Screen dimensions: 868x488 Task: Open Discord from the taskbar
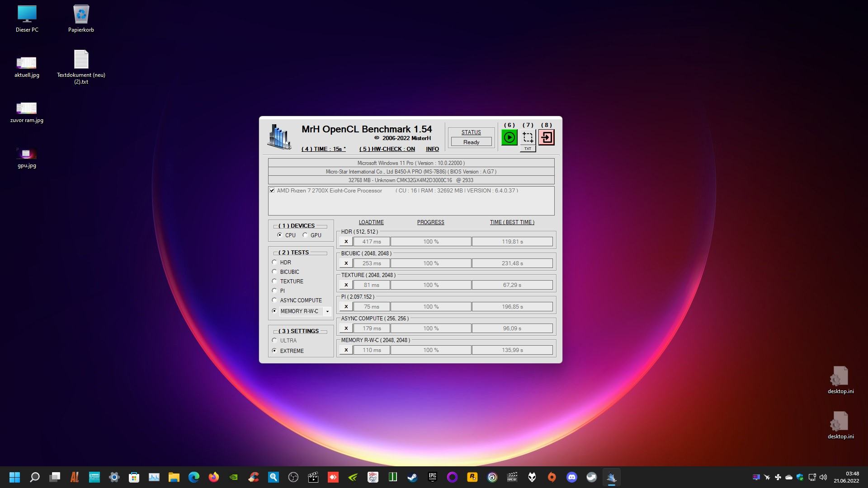coord(571,477)
